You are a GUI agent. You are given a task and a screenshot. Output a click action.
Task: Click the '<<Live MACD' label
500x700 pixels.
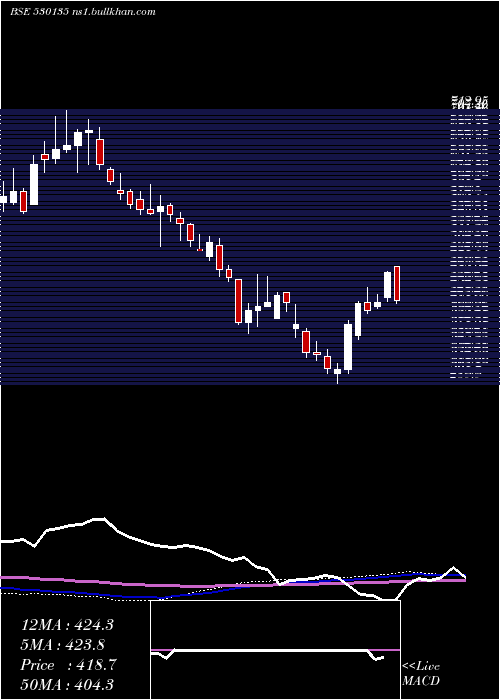point(421,674)
